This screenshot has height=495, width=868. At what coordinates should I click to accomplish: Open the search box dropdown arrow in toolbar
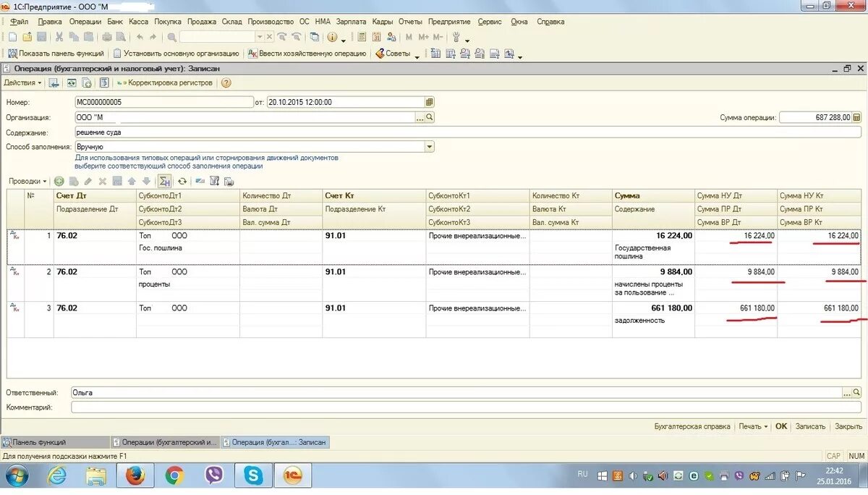tap(260, 37)
